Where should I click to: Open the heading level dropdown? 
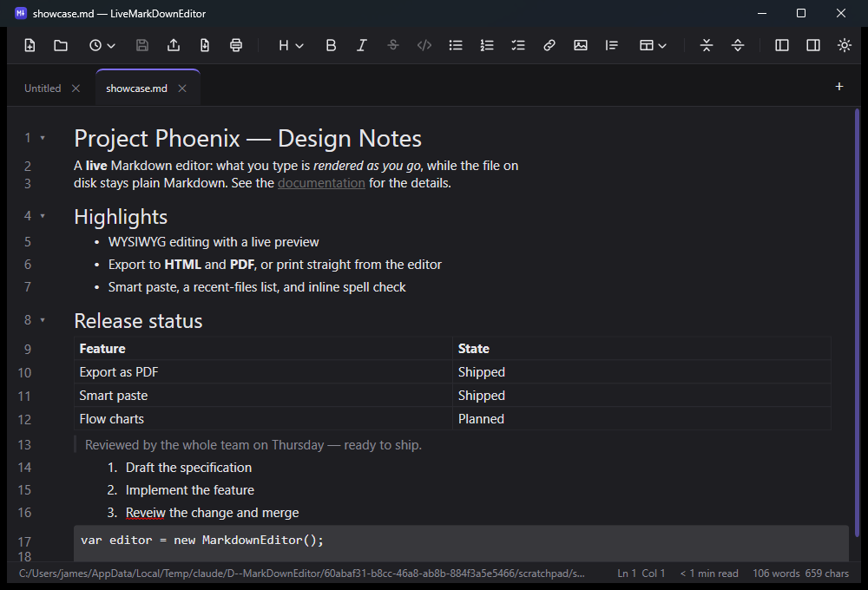pyautogui.click(x=291, y=45)
